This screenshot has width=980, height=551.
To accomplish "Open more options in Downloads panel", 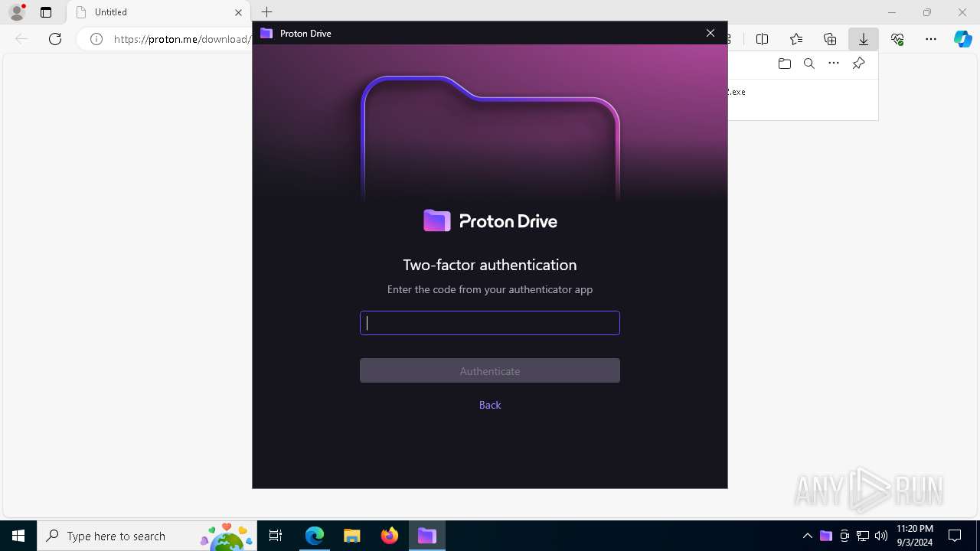I will click(834, 64).
